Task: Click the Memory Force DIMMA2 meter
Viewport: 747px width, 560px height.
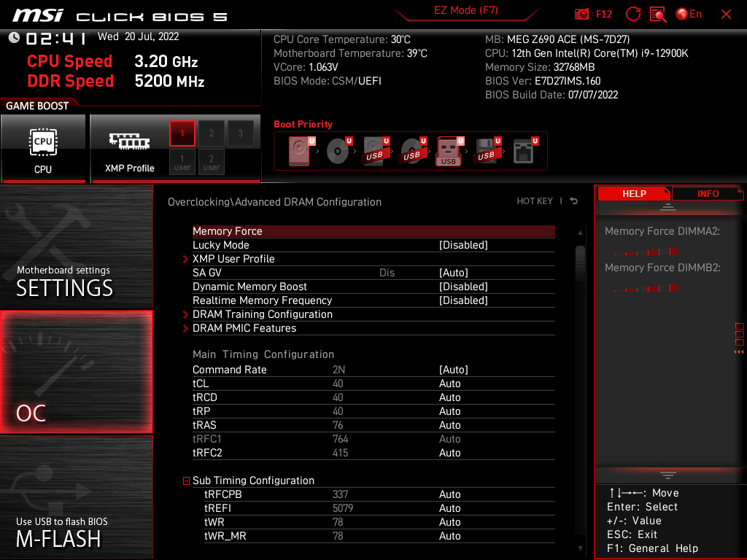Action: pyautogui.click(x=642, y=251)
